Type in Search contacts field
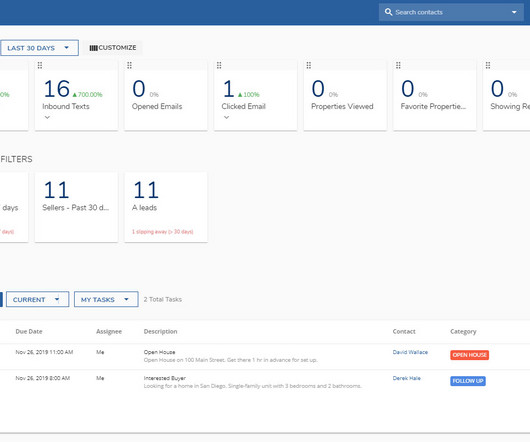The image size is (530, 442). pyautogui.click(x=451, y=12)
